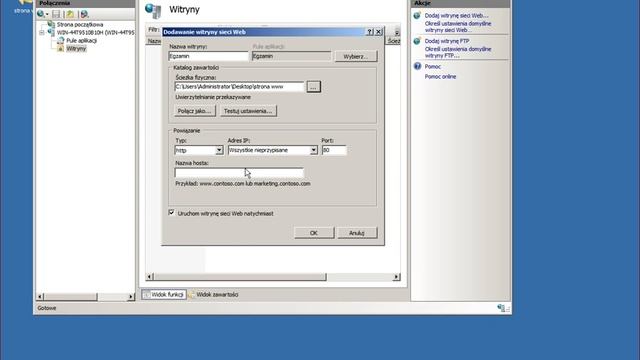Switch to Widok zawartości tab
This screenshot has width=640, height=360.
click(213, 294)
